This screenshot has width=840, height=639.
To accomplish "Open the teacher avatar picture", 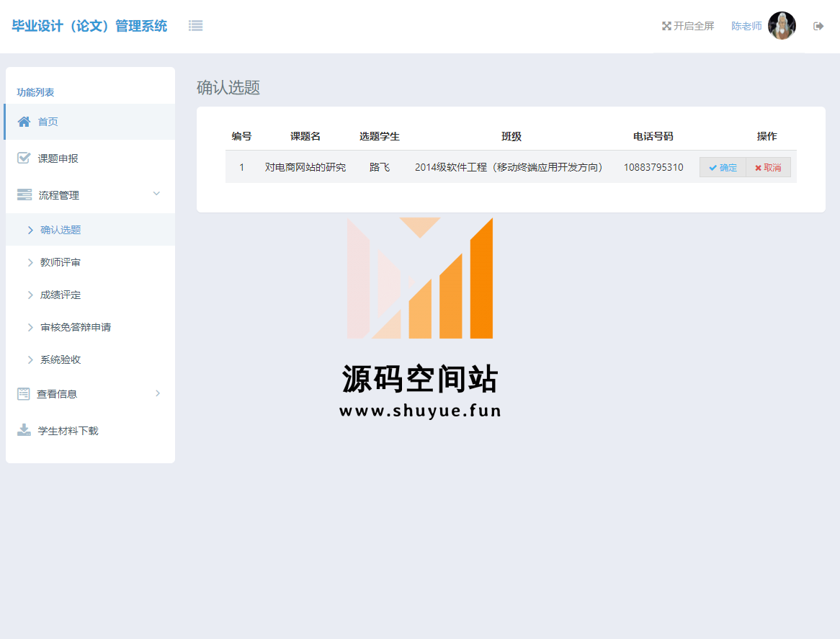I will [x=782, y=26].
